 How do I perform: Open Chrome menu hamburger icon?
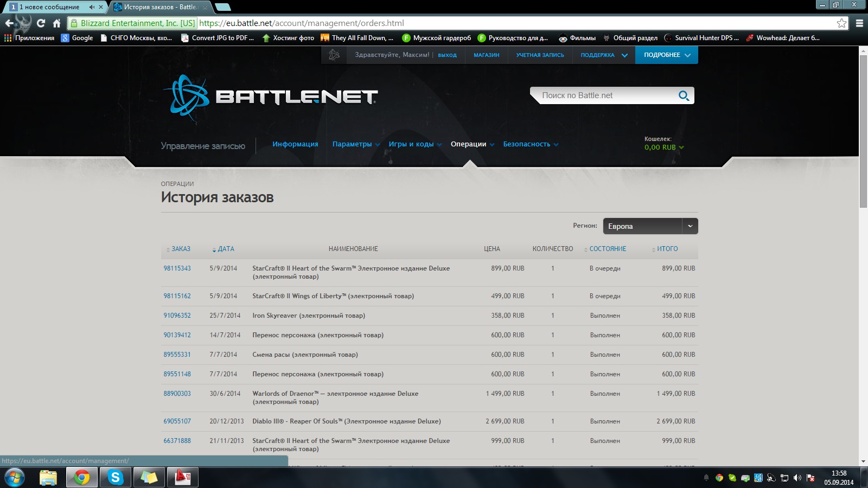click(859, 23)
